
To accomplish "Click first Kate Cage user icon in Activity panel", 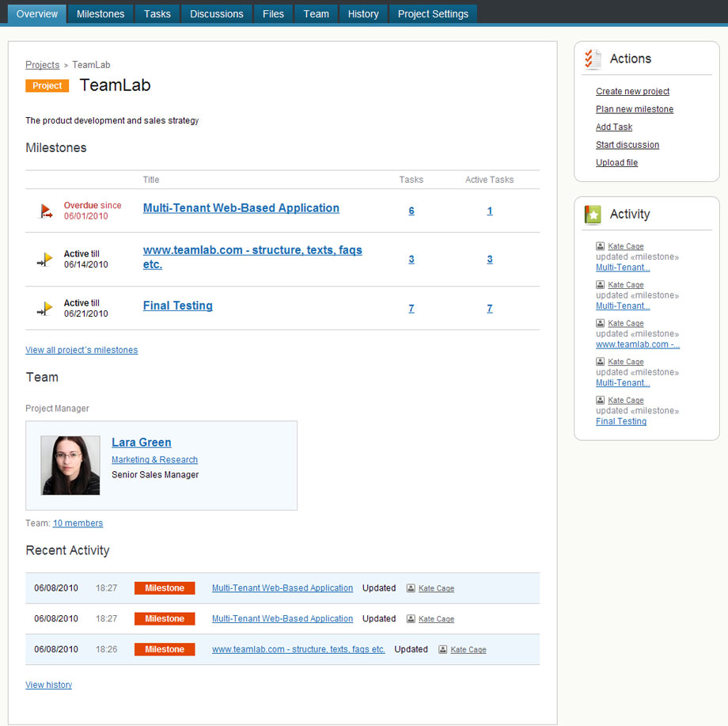I will pyautogui.click(x=601, y=246).
